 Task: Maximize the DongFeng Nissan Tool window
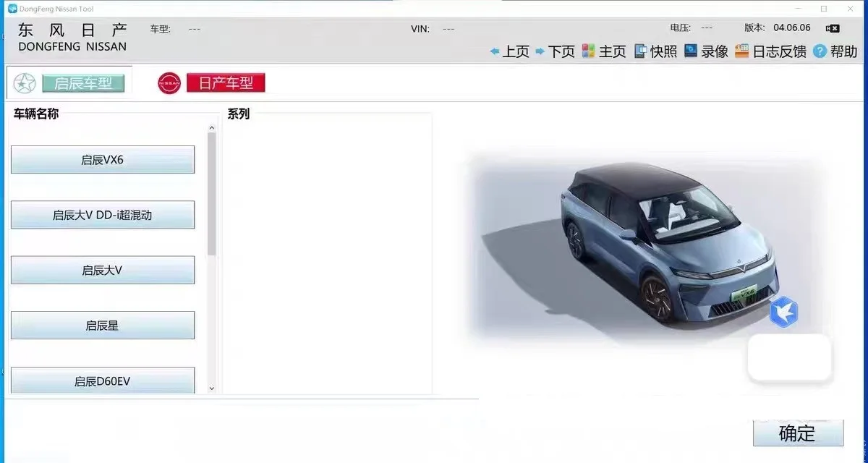tap(823, 9)
